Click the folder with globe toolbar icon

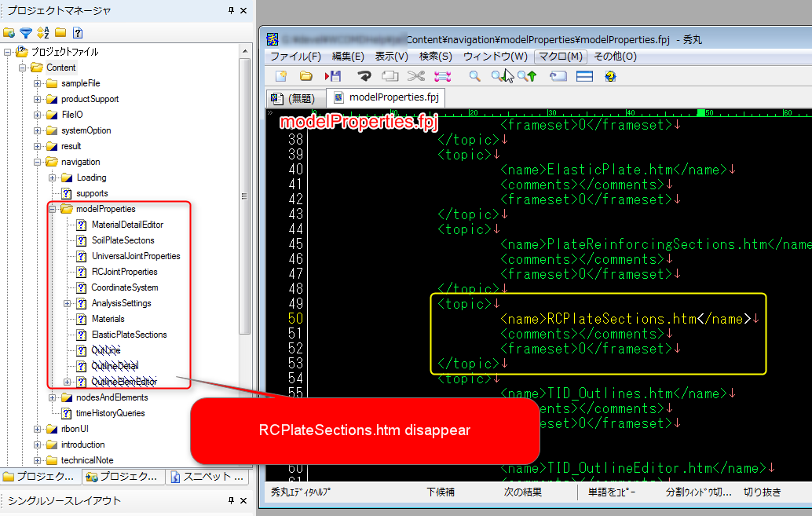[9, 33]
